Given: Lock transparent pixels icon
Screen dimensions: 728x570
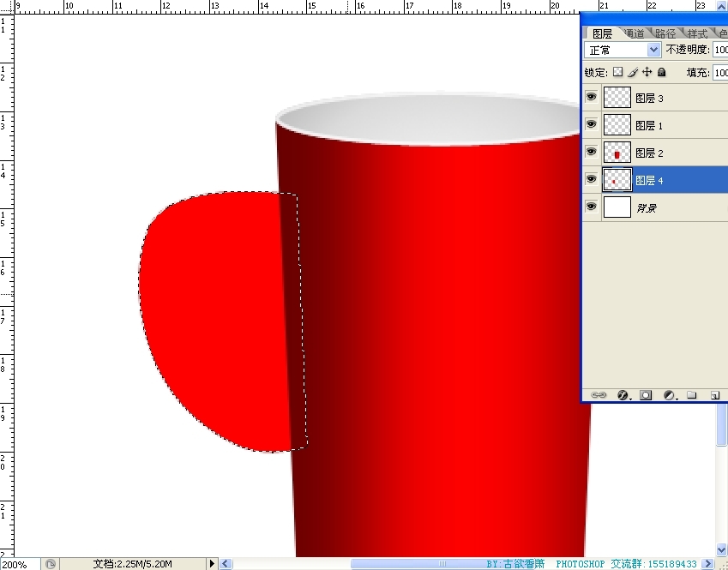Looking at the screenshot, I should [x=617, y=73].
